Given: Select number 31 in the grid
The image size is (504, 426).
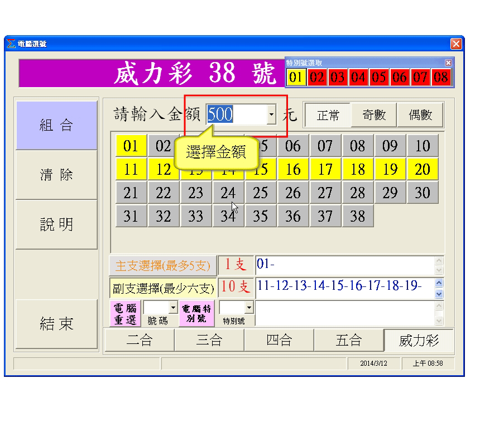Looking at the screenshot, I should pyautogui.click(x=131, y=216).
